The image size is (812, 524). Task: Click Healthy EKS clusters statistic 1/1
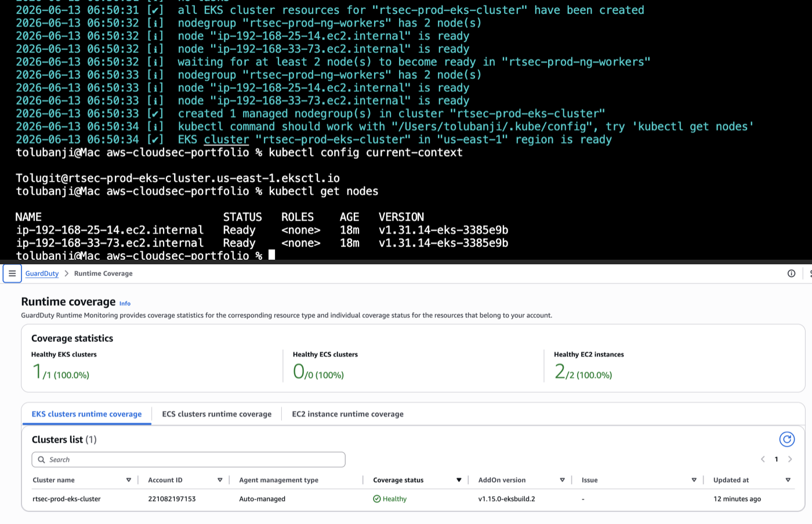point(61,371)
